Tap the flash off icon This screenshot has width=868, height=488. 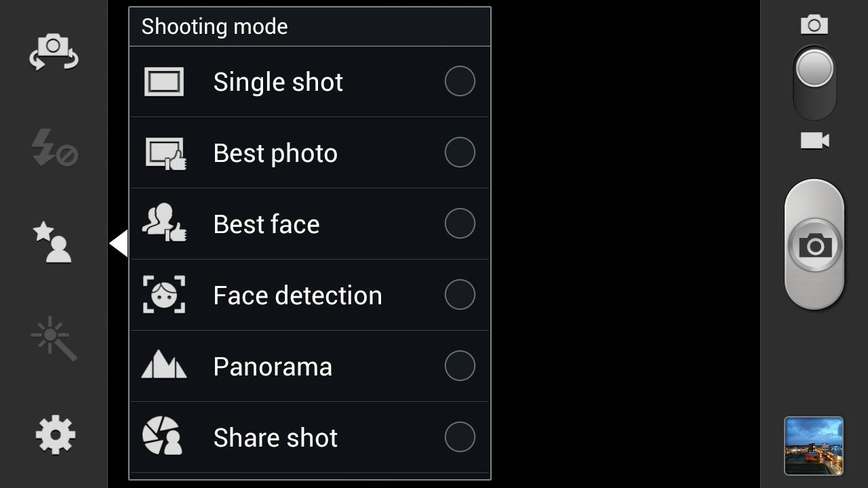point(54,148)
